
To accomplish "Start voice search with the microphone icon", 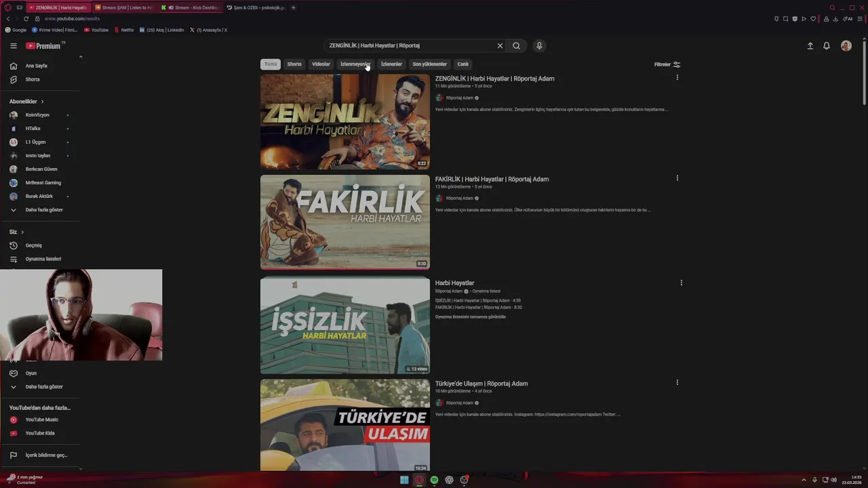I will [539, 45].
